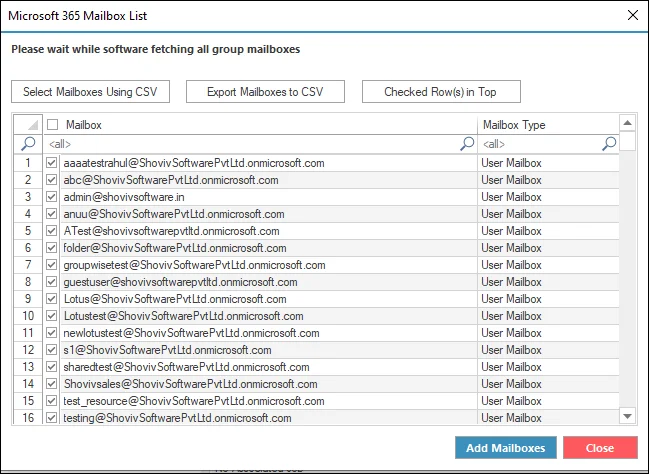Click row number 12 header
The height and width of the screenshot is (474, 649).
(x=28, y=349)
